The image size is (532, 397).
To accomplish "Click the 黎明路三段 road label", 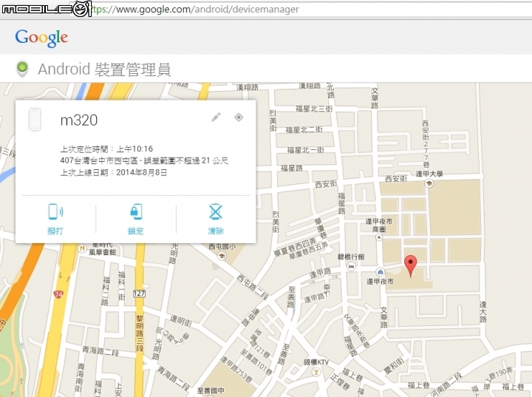I will (x=140, y=333).
